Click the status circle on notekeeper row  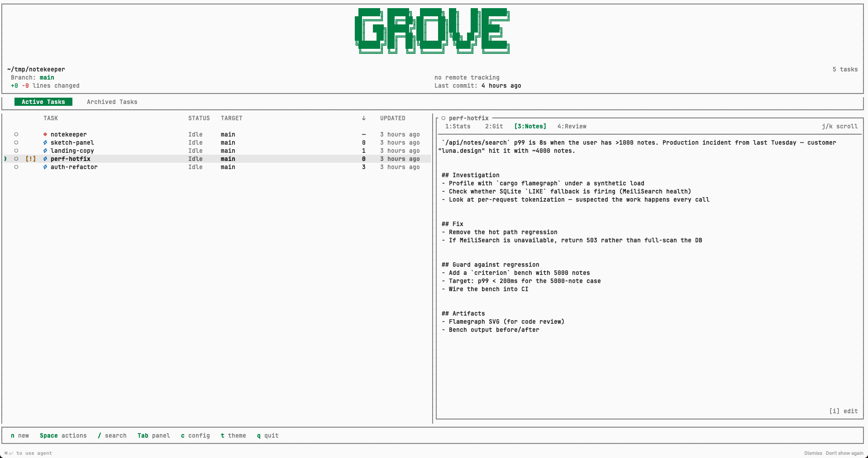coord(16,134)
